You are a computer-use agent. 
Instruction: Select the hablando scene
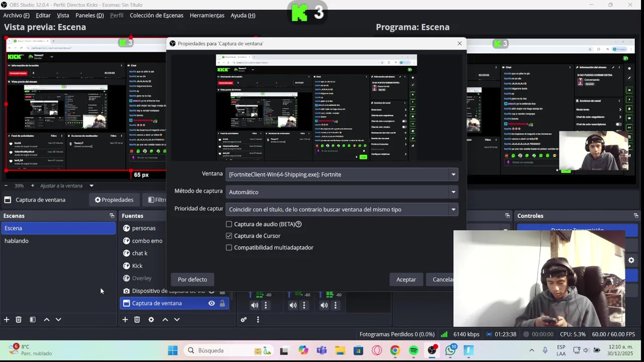(58, 241)
